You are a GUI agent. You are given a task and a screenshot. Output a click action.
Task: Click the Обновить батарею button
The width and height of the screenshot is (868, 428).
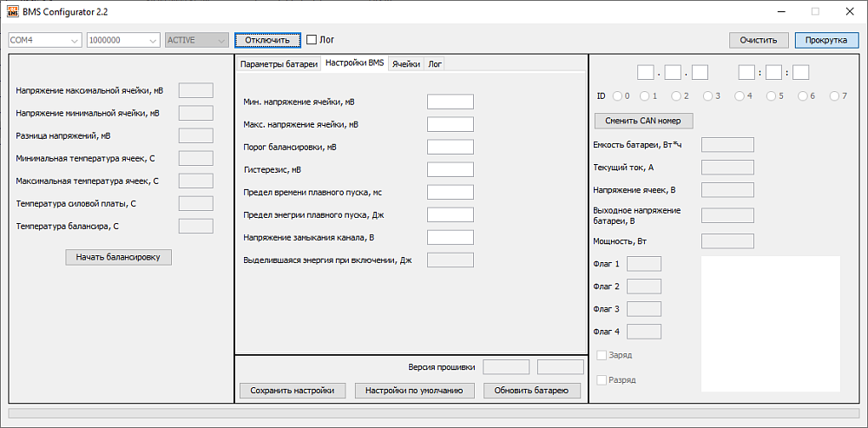[531, 391]
